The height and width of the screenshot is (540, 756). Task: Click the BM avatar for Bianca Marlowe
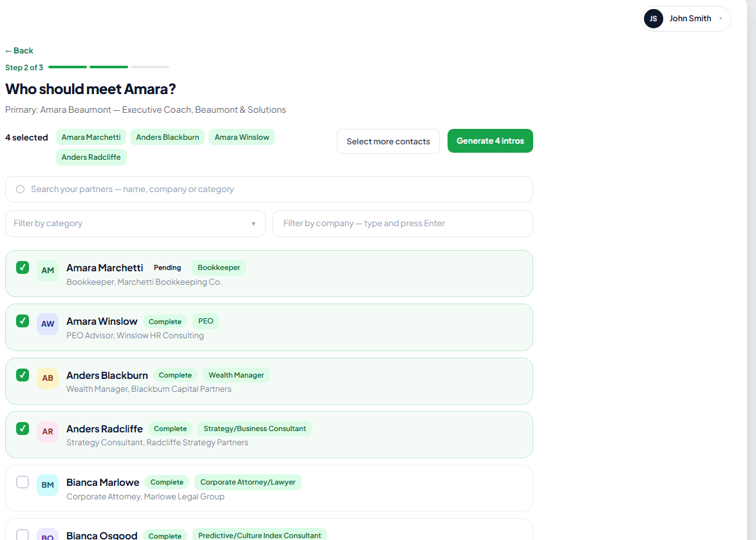click(x=48, y=485)
